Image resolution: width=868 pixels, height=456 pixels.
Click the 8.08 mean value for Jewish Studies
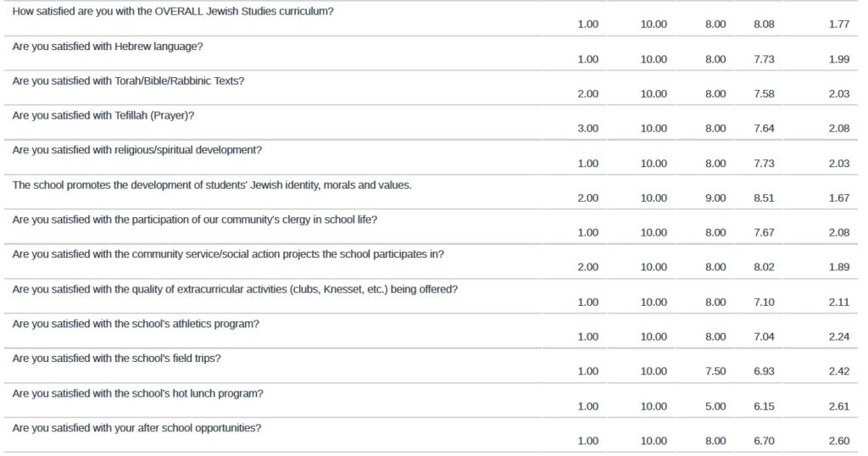pos(764,25)
